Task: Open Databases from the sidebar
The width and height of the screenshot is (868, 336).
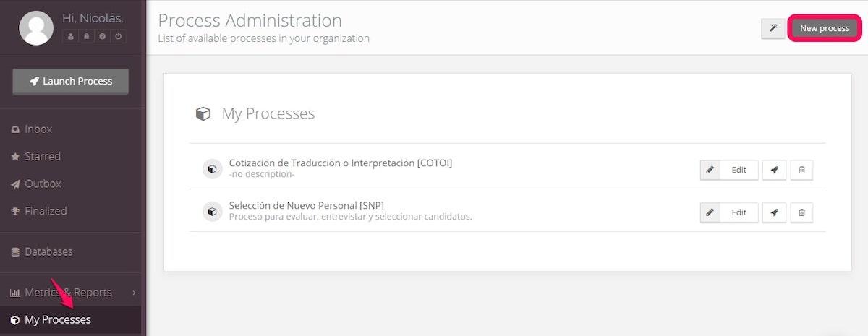Action: point(48,252)
